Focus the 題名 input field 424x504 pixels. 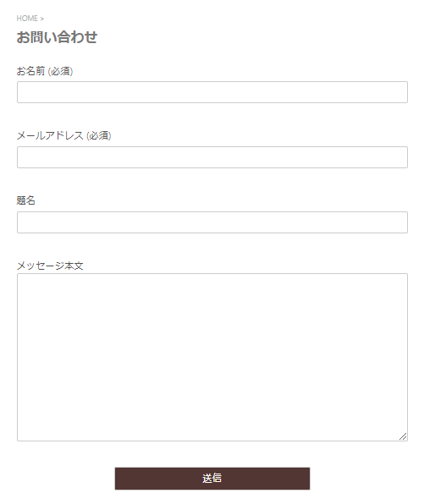pyautogui.click(x=212, y=222)
